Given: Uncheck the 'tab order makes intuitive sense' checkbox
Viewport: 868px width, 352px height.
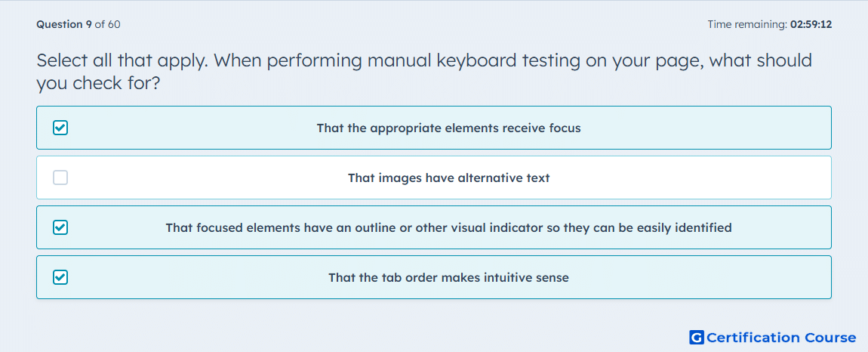Looking at the screenshot, I should [60, 277].
